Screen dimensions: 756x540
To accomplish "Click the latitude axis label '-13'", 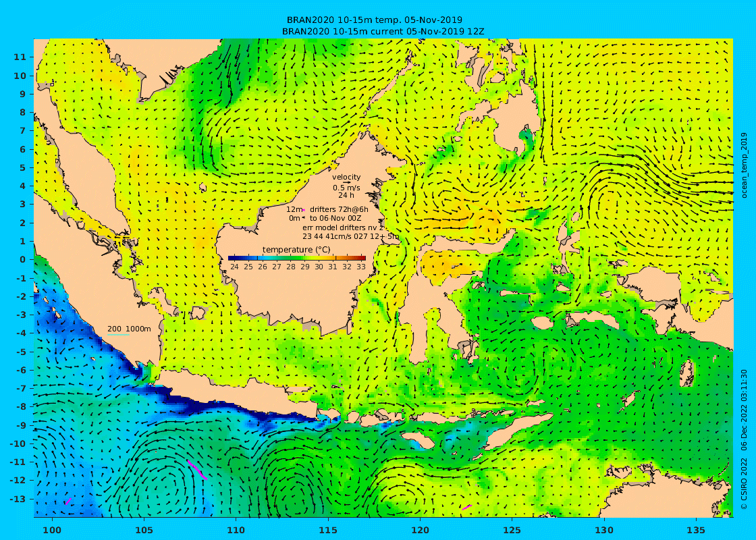I will pyautogui.click(x=18, y=499).
